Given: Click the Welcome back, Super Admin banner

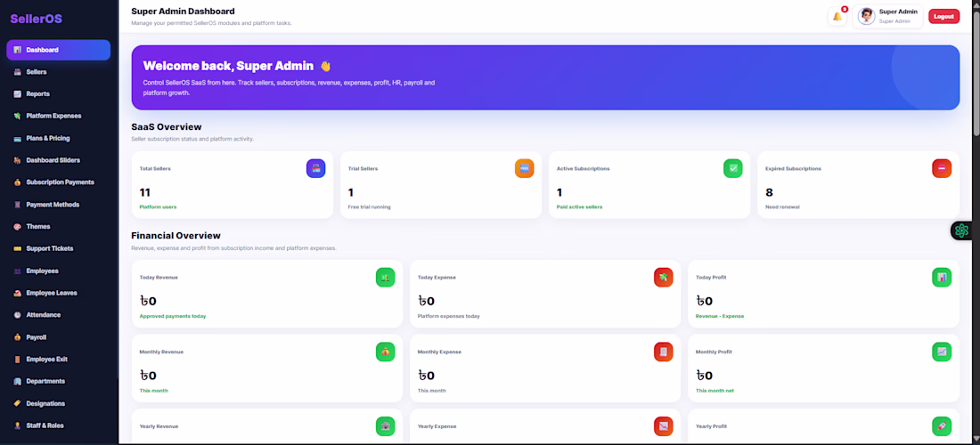Looking at the screenshot, I should coord(545,77).
